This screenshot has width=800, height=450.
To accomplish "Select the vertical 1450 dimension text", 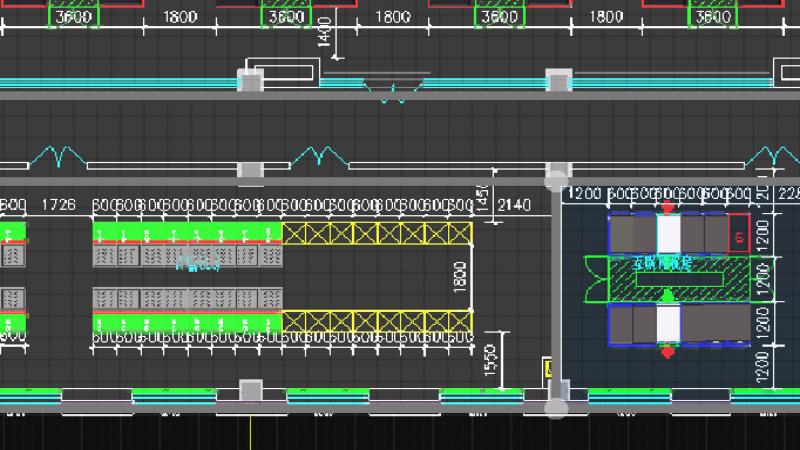I will tap(481, 197).
